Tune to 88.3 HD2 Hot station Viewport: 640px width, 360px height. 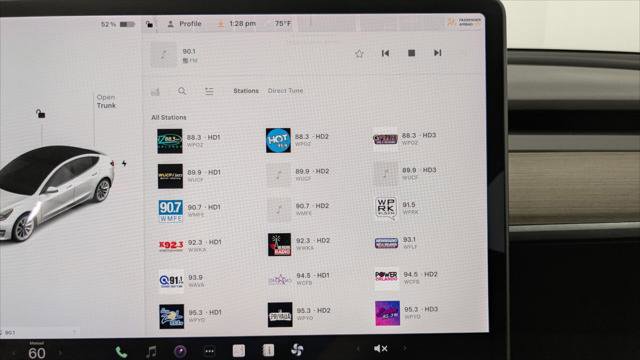coord(298,140)
